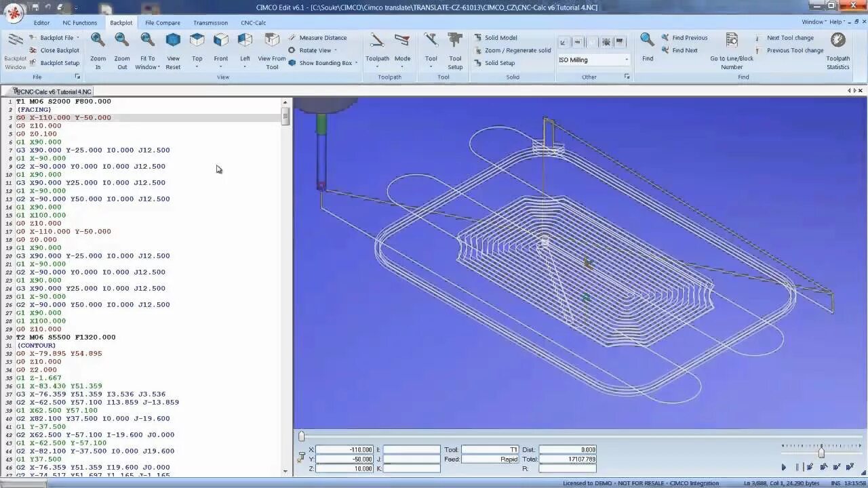This screenshot has width=868, height=488.
Task: Open the Transmission tab
Action: pyautogui.click(x=210, y=23)
